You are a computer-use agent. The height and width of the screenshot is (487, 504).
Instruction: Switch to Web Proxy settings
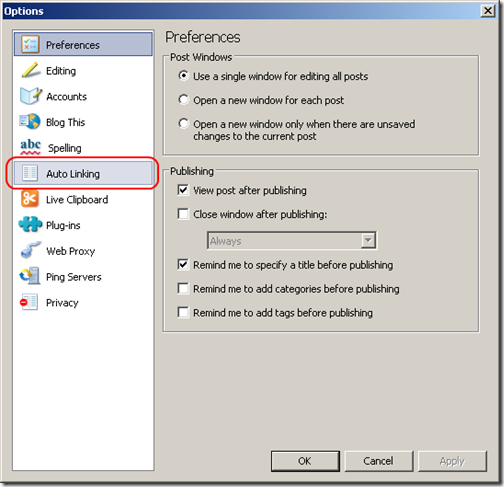71,251
